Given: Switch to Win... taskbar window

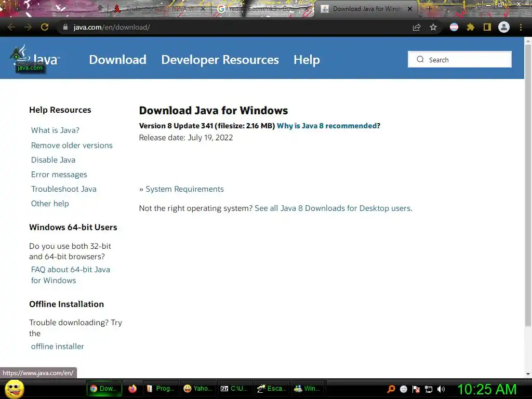Looking at the screenshot, I should pos(308,389).
